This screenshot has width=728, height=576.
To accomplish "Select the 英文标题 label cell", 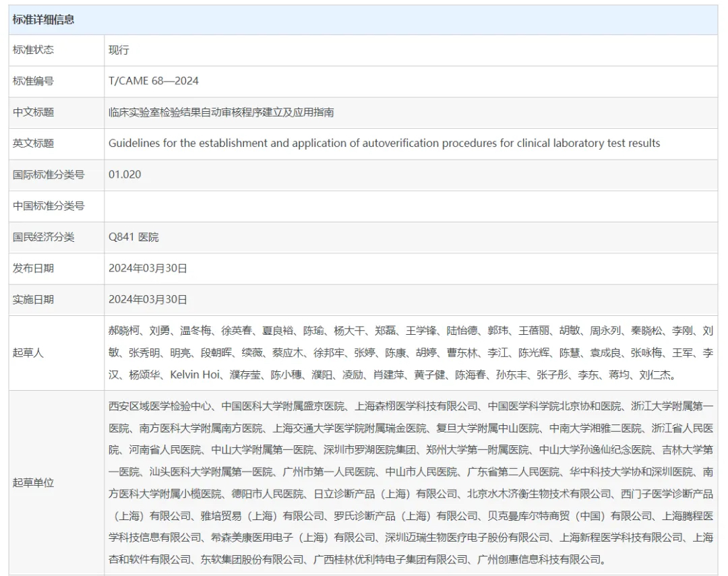I will [x=56, y=143].
